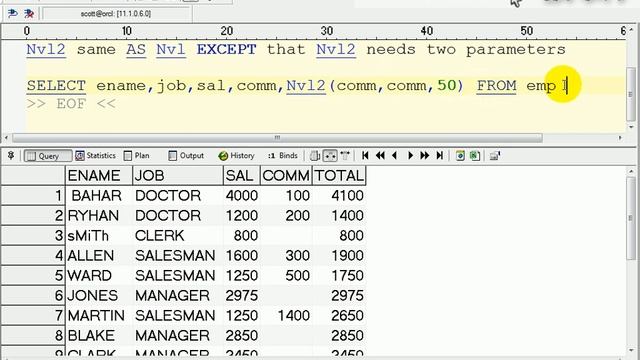Go to the next record
The image size is (640, 360).
410,156
